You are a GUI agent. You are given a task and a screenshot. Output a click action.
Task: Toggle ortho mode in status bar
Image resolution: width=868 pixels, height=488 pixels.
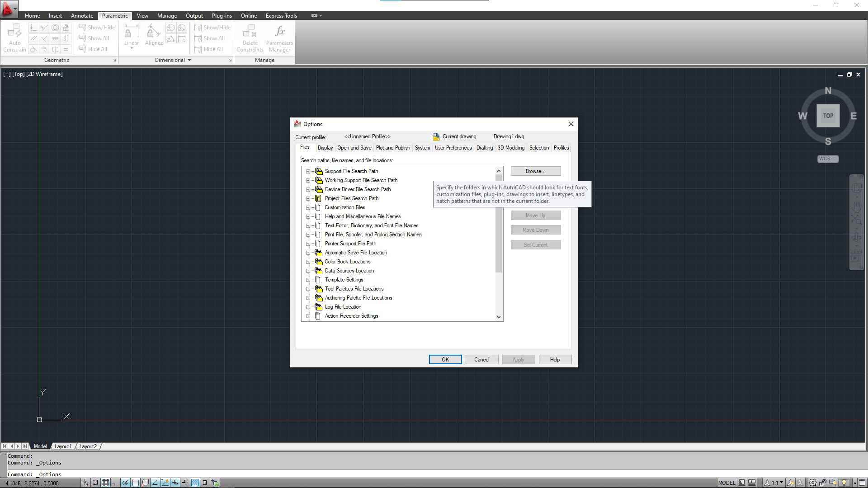tap(115, 483)
